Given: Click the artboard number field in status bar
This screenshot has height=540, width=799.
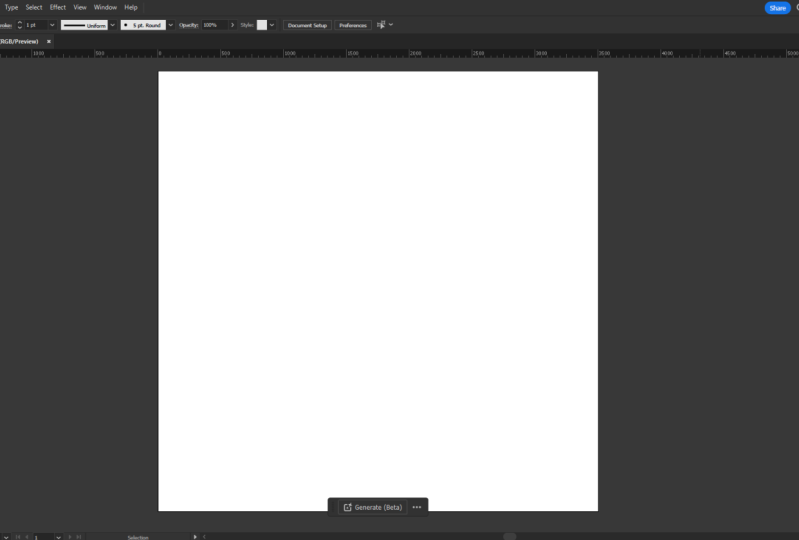Looking at the screenshot, I should point(43,537).
